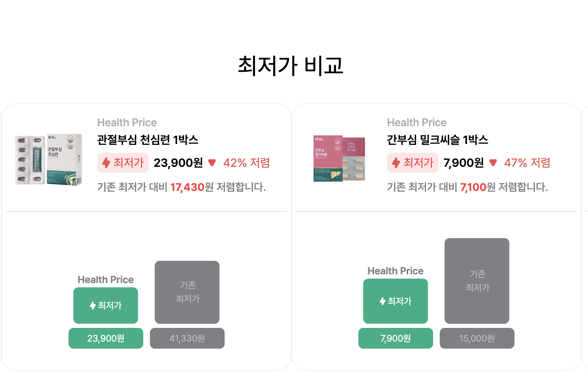
Task: Click the 관절부심 천심련 product thumbnail
Action: tap(48, 159)
